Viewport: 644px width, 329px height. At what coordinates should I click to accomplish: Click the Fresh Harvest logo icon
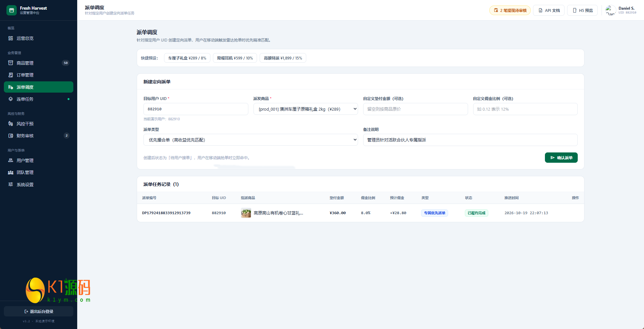pos(12,10)
